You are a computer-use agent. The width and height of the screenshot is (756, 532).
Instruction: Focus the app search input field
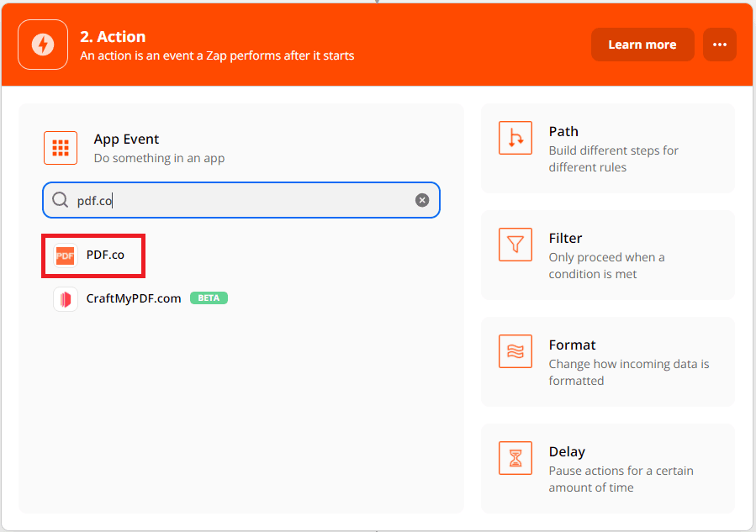(244, 200)
